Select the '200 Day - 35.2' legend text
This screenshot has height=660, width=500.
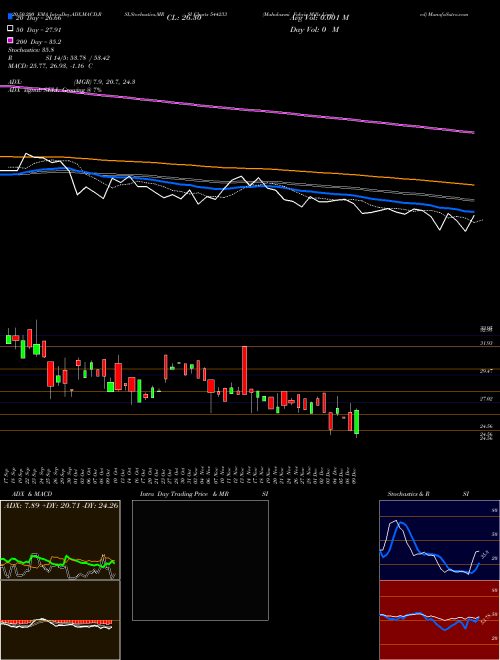(x=39, y=42)
